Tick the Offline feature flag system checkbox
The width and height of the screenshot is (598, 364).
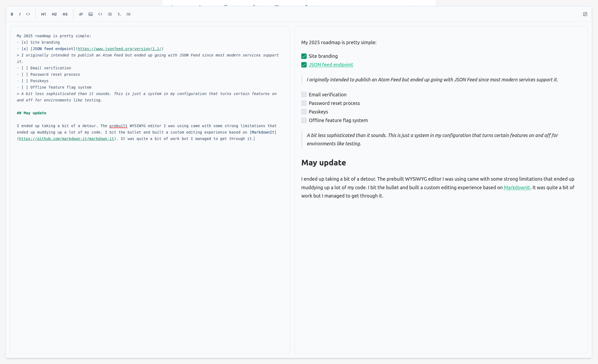click(x=304, y=120)
